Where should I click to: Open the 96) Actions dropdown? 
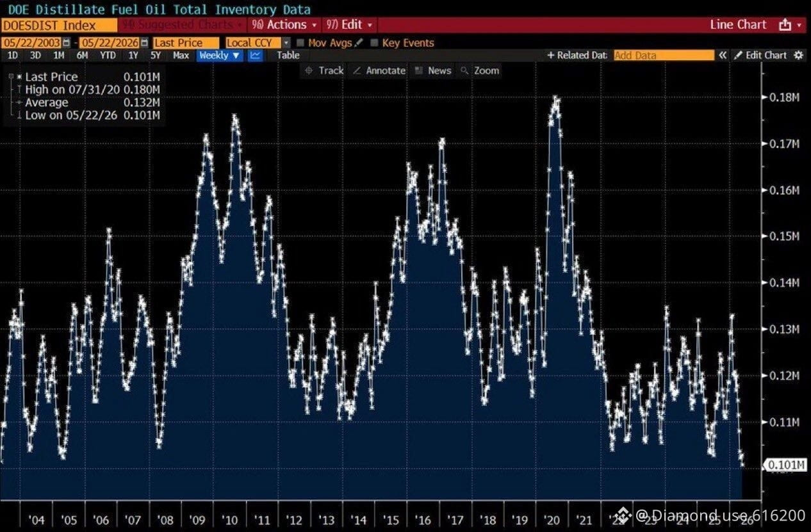(x=284, y=25)
